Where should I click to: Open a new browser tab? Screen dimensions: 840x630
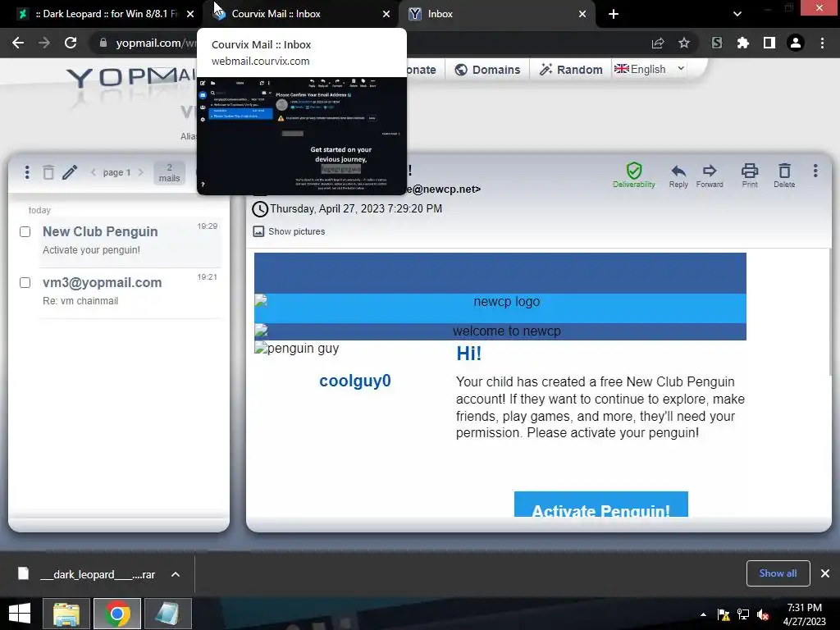[x=614, y=14]
